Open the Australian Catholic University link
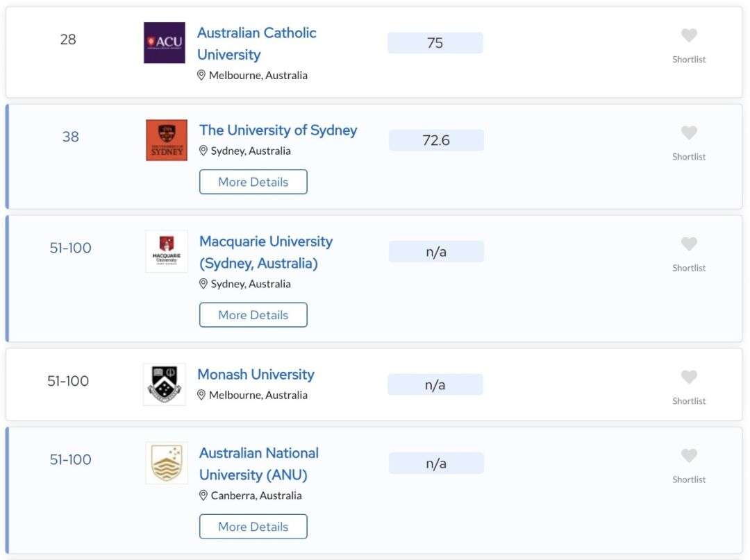Screen dimensions: 750x560 pos(257,44)
